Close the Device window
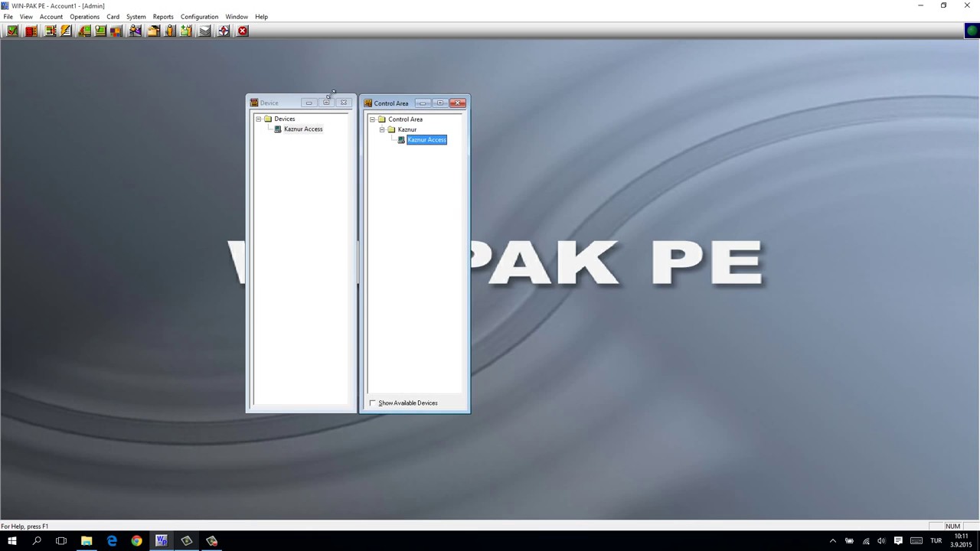Image resolution: width=980 pixels, height=551 pixels. [x=344, y=103]
